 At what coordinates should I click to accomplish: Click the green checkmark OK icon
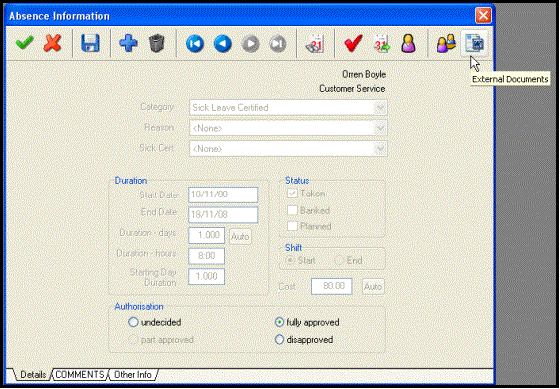click(25, 43)
